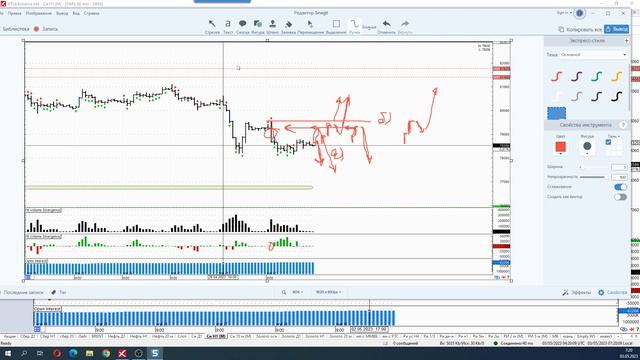Choose the yellow pen quick style

tap(616, 76)
